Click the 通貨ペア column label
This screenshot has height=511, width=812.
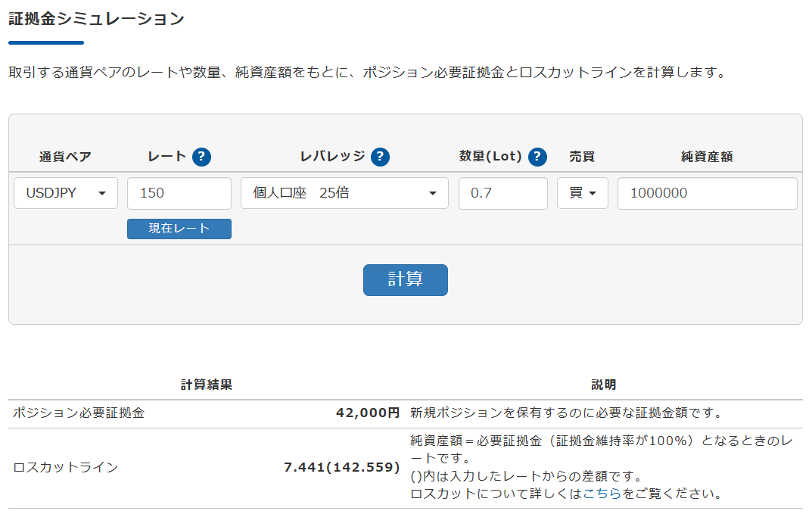click(65, 157)
